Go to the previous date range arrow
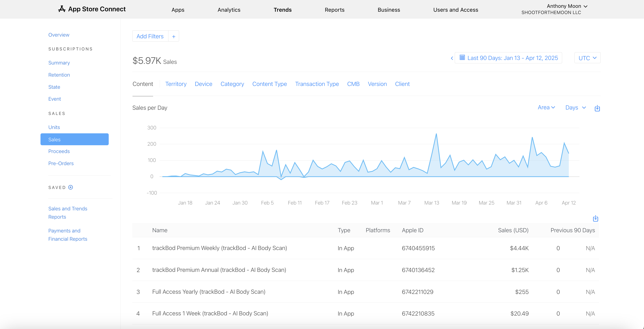The width and height of the screenshot is (644, 329). pyautogui.click(x=452, y=58)
